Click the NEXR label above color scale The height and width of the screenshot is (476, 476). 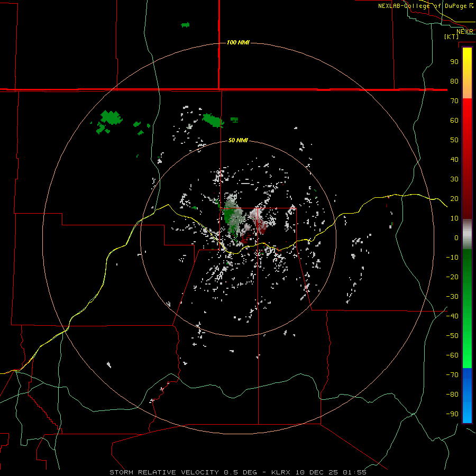coord(465,32)
